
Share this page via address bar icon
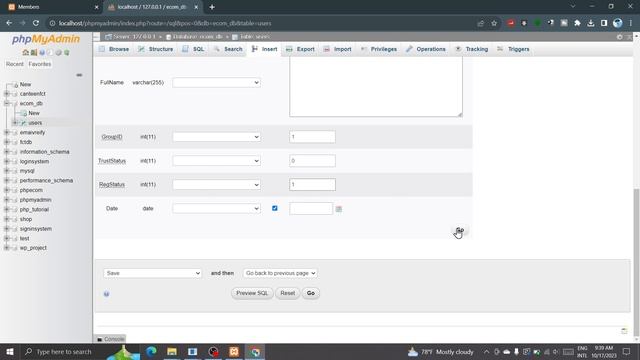[x=480, y=23]
